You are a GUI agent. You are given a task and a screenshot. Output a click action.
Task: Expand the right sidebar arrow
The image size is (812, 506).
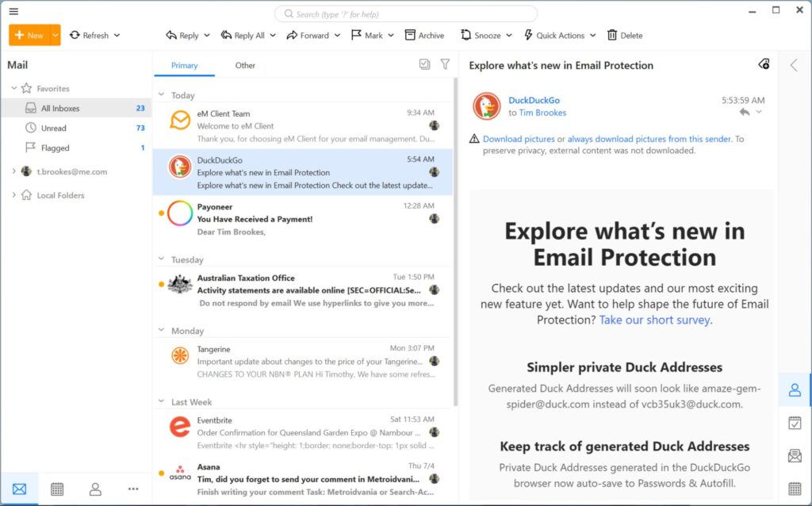click(794, 65)
